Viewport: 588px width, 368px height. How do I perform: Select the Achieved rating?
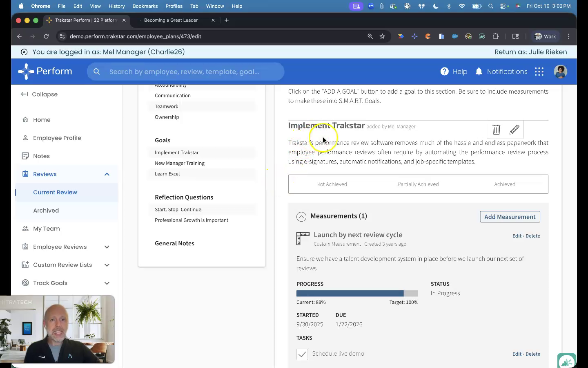click(505, 184)
